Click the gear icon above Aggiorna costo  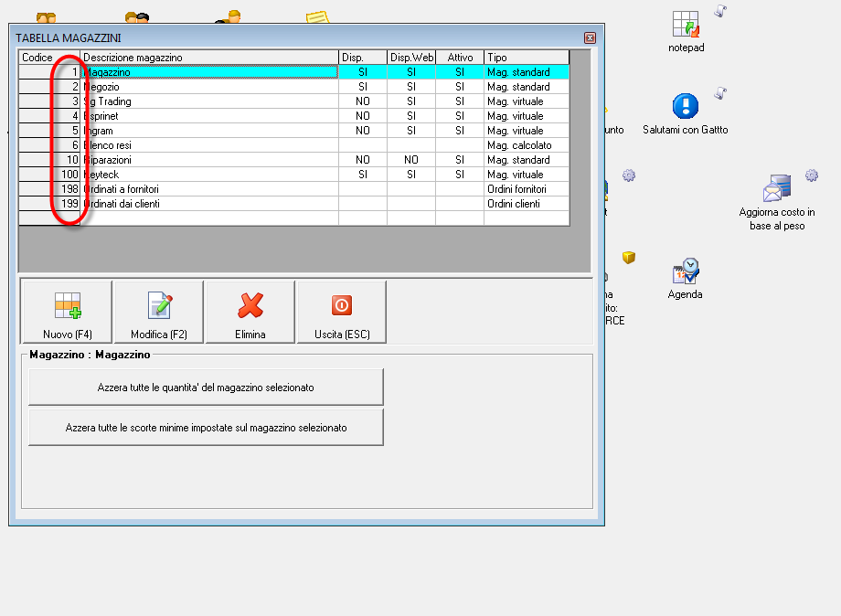[812, 175]
